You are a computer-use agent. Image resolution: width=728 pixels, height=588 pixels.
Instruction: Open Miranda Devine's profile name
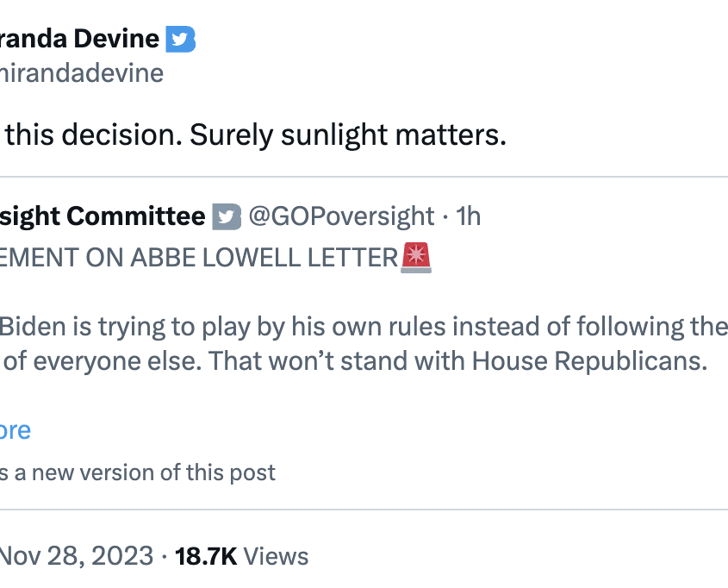pyautogui.click(x=79, y=39)
